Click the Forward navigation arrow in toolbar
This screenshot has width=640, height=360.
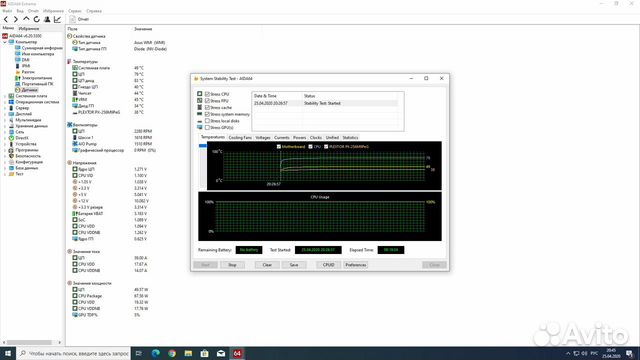pyautogui.click(x=16, y=19)
